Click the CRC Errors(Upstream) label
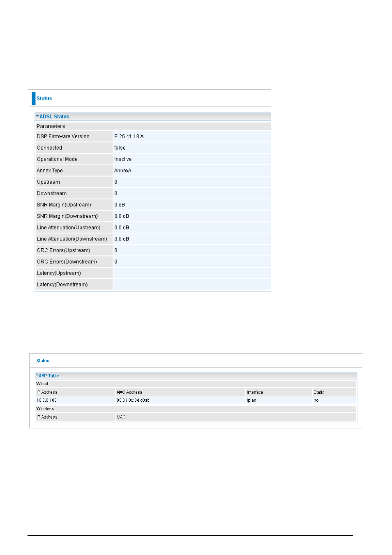This screenshot has height=555, width=392. 63,250
